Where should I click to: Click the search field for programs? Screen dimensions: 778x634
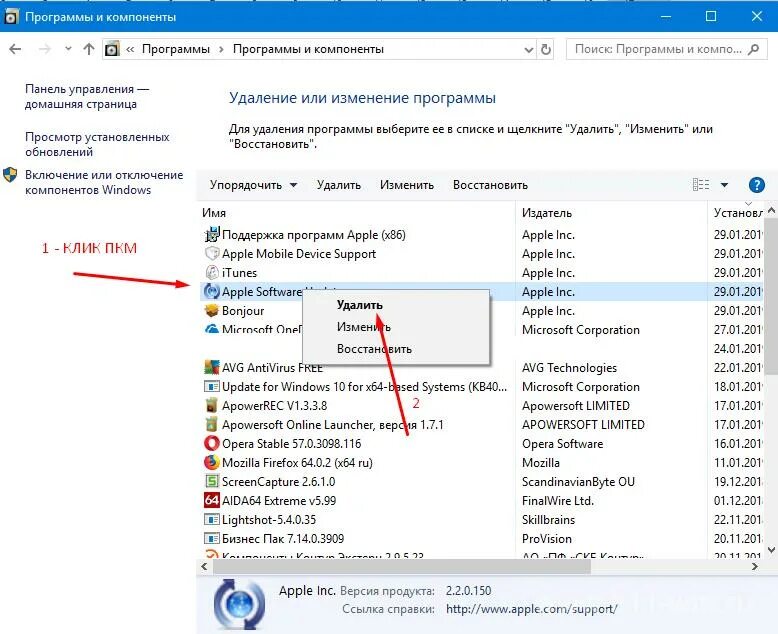pyautogui.click(x=664, y=49)
